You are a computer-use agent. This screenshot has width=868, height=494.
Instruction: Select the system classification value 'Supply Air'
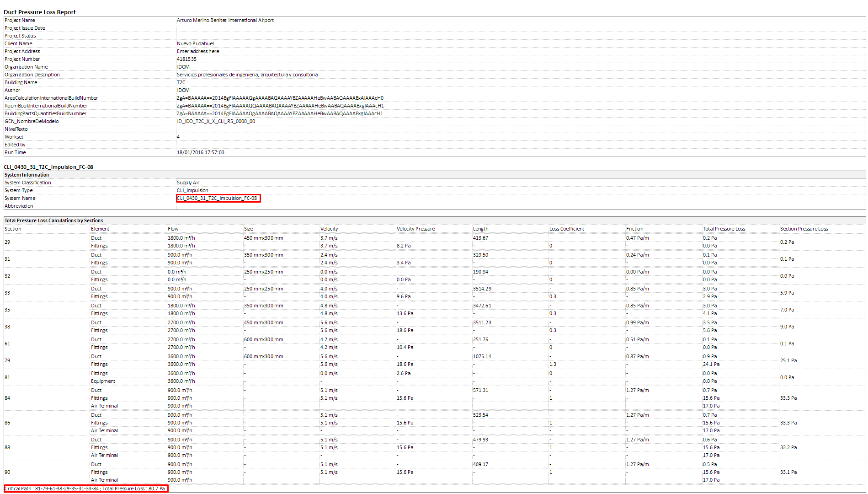pyautogui.click(x=188, y=183)
